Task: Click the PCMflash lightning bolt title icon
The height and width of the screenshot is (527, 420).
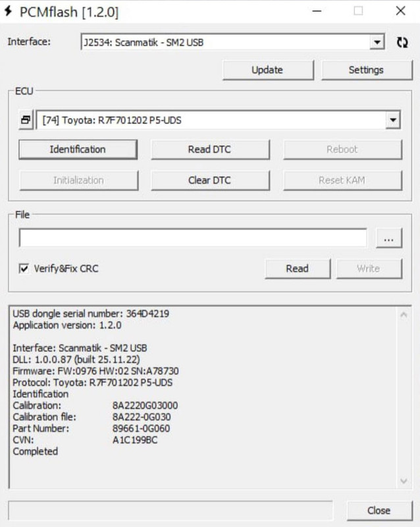Action: tap(8, 11)
